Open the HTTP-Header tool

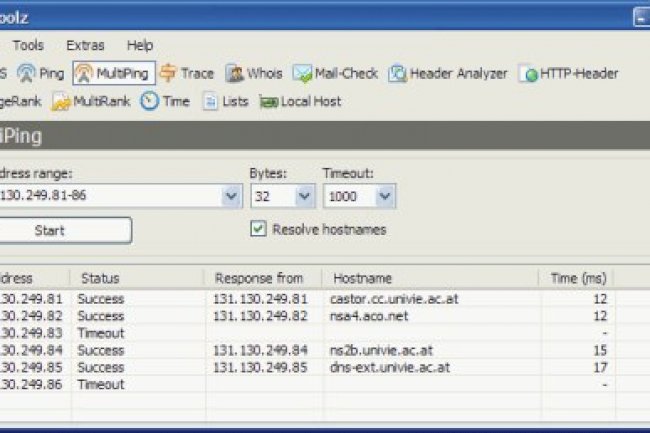[x=568, y=73]
